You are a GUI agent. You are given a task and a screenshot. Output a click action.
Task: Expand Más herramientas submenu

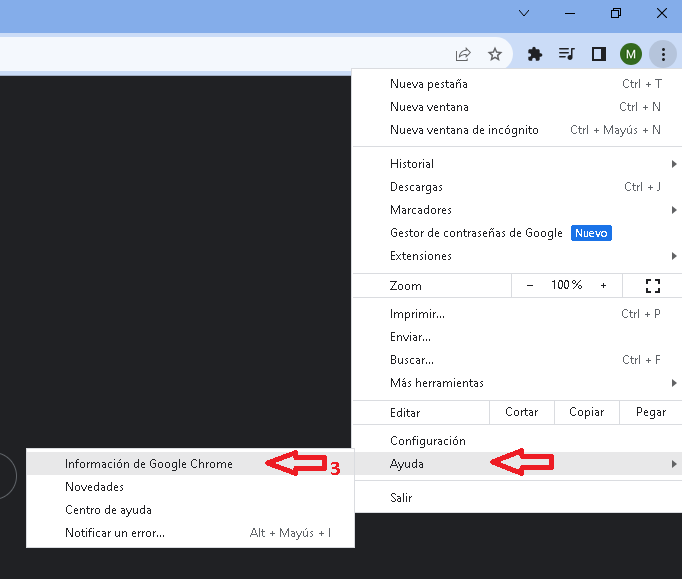click(517, 383)
